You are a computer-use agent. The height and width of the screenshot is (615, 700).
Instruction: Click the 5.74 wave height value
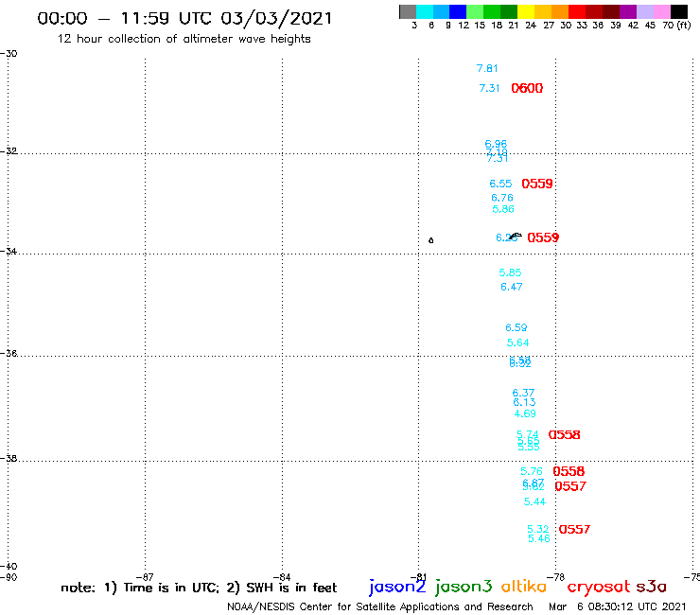click(x=528, y=434)
